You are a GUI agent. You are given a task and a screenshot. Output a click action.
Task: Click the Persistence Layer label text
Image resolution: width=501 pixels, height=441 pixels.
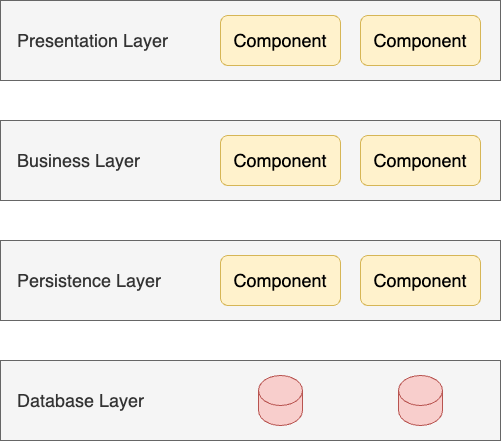click(x=89, y=281)
